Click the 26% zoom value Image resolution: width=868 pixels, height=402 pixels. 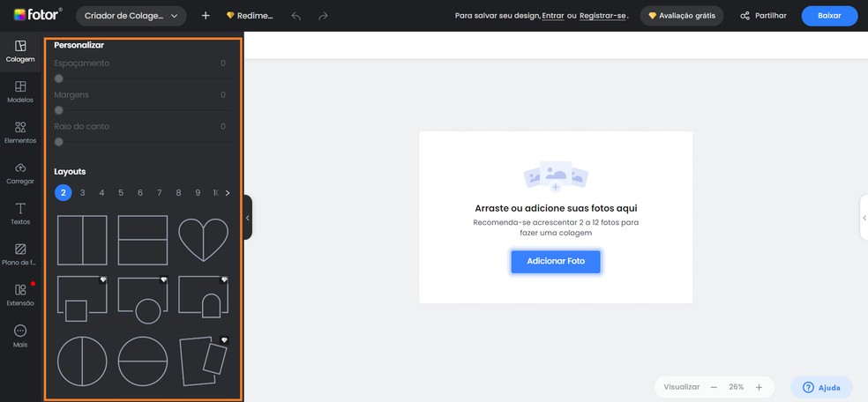737,387
